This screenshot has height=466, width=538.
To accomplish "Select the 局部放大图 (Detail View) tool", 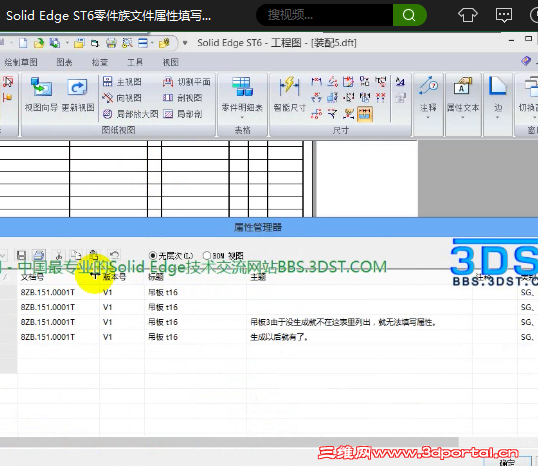I will coord(130,114).
